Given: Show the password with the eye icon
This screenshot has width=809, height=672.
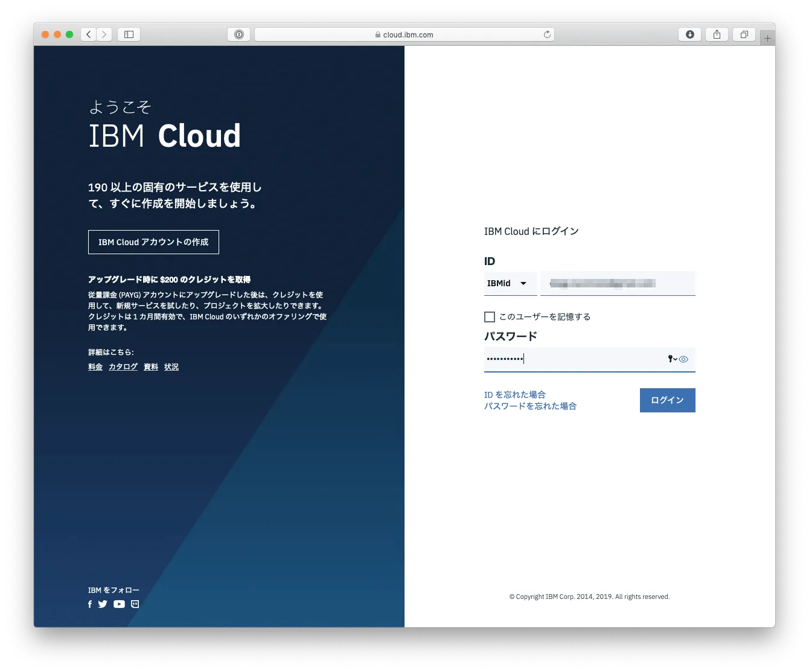Looking at the screenshot, I should [683, 359].
